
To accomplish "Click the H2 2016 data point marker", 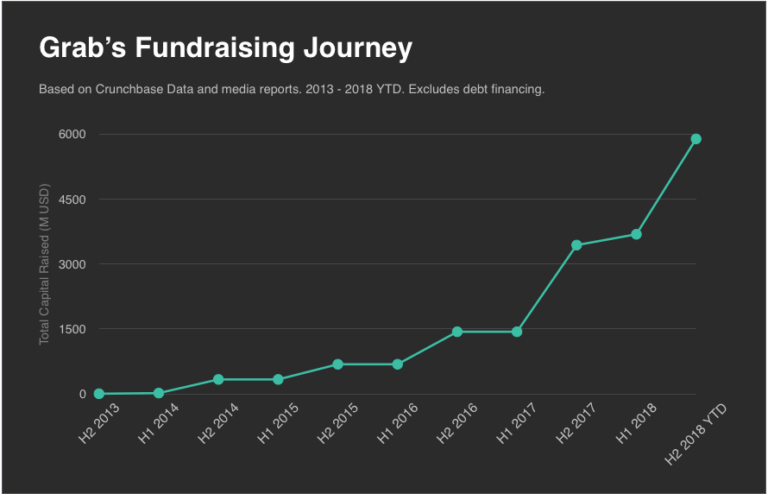I will pyautogui.click(x=457, y=331).
